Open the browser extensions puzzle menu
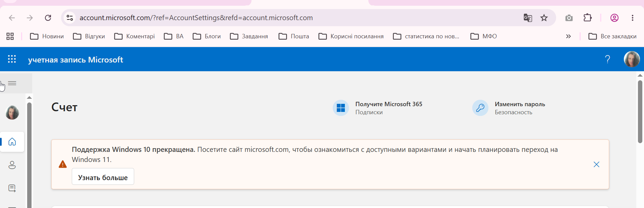Viewport: 644px width, 208px height. (588, 17)
